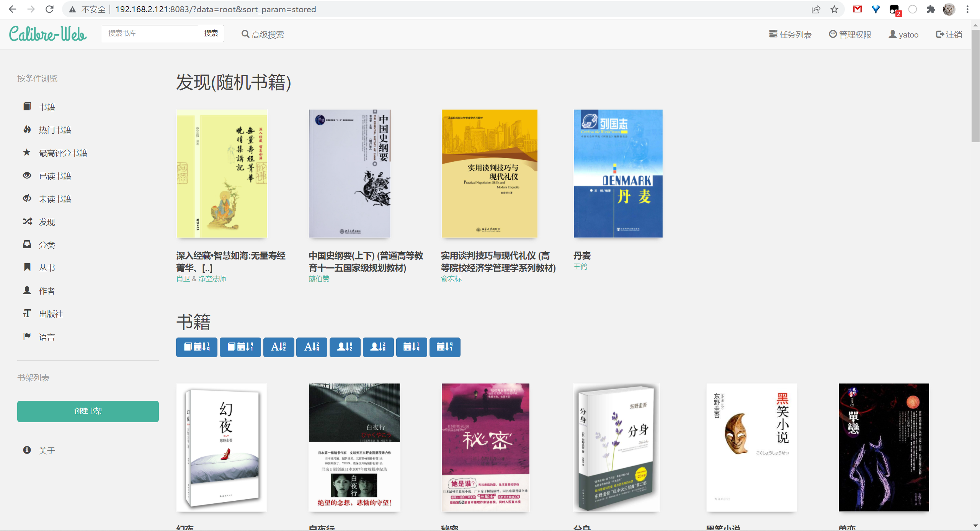Click the 创建书架 button
Viewport: 980px width, 531px height.
point(88,411)
